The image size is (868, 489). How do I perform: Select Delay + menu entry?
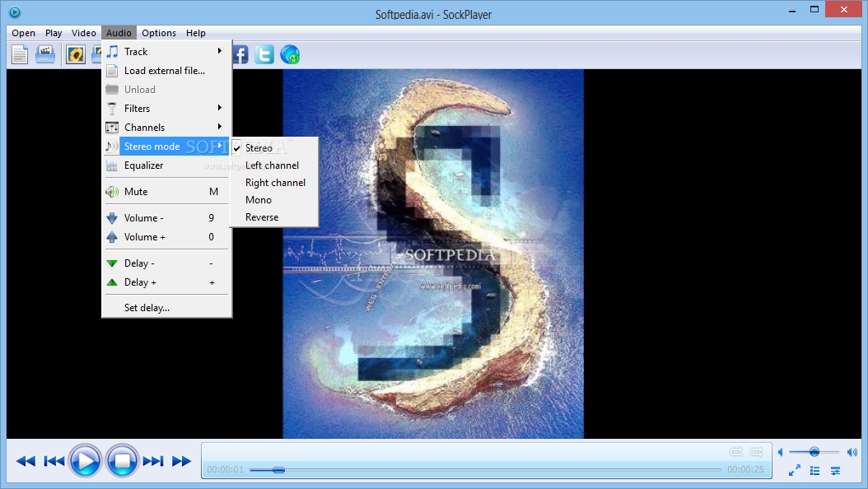click(166, 282)
